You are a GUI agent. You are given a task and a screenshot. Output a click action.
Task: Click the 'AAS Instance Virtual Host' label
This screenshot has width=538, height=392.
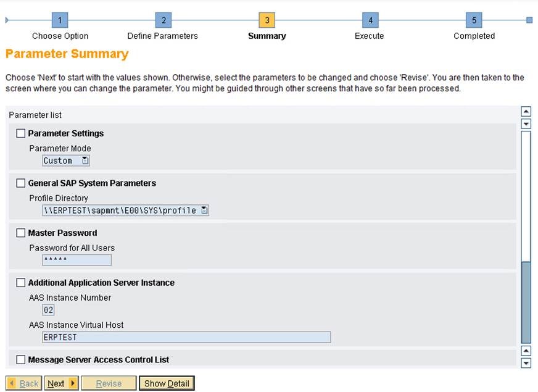pos(76,325)
